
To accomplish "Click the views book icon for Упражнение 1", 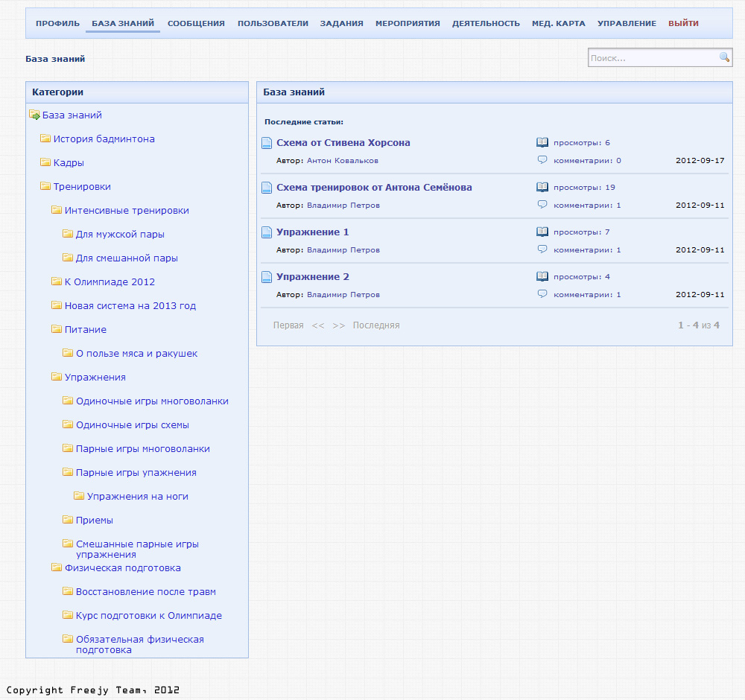I will click(x=542, y=232).
